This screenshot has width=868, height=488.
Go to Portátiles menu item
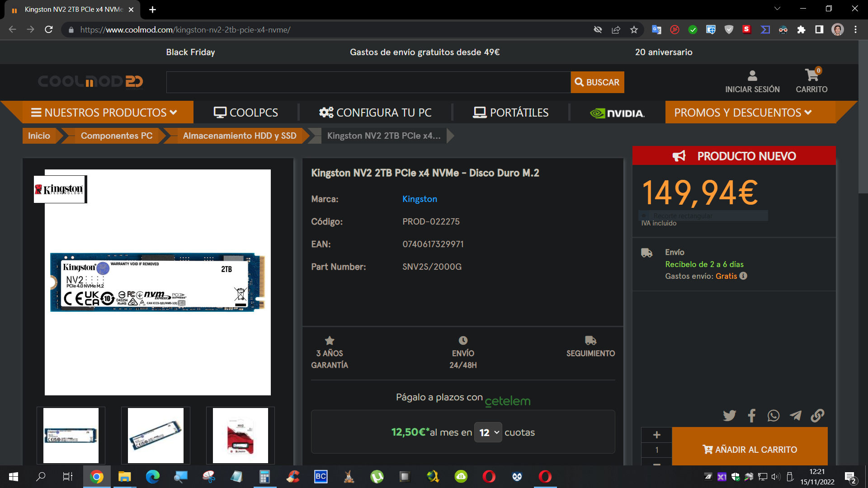click(x=511, y=113)
